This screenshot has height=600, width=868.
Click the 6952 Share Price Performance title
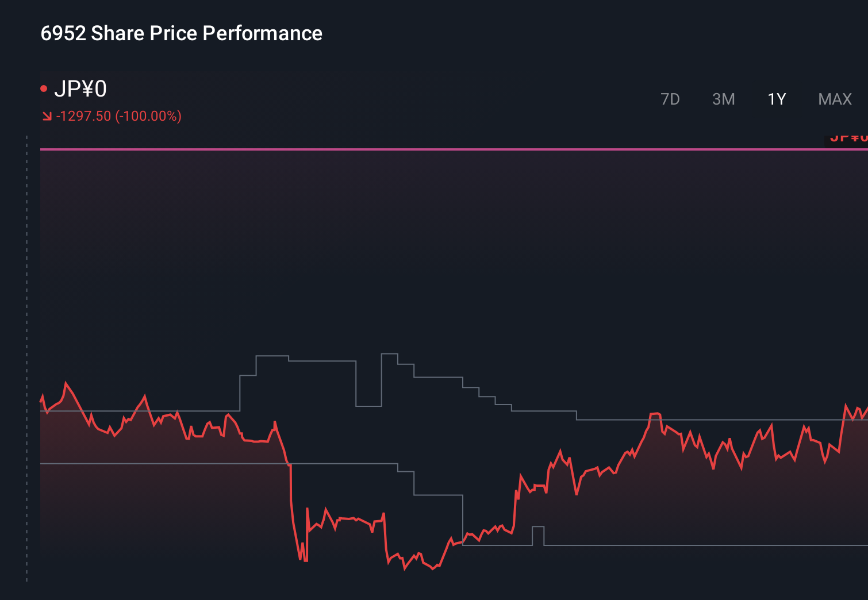tap(180, 33)
